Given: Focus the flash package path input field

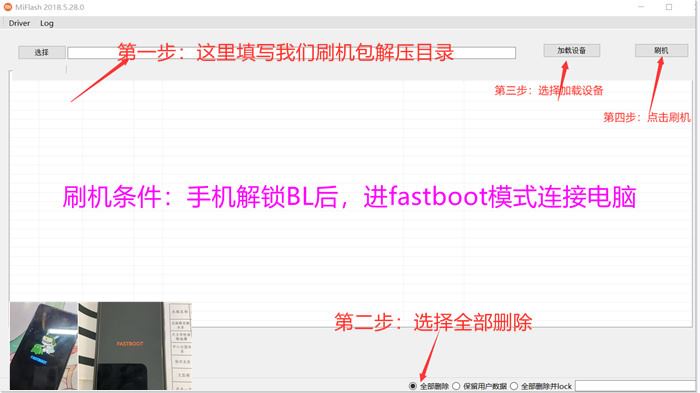Looking at the screenshot, I should 292,53.
